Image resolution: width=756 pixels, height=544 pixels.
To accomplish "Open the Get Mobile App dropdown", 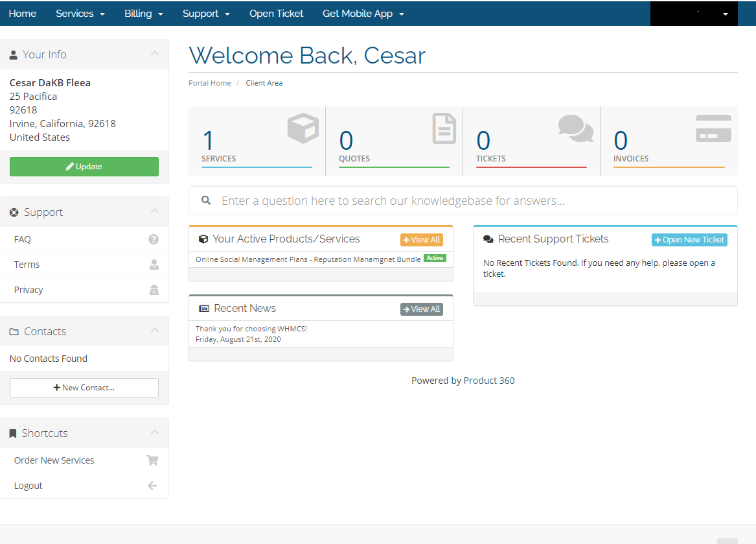I will pyautogui.click(x=363, y=14).
